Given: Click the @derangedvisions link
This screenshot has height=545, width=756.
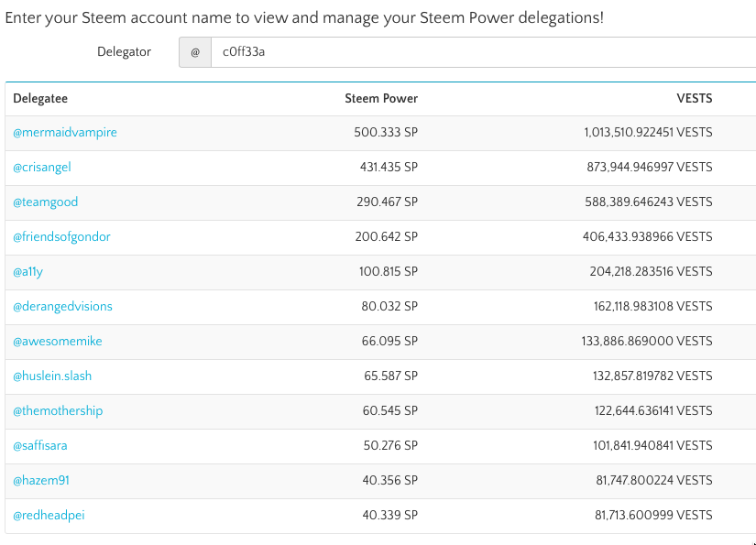Looking at the screenshot, I should point(62,307).
